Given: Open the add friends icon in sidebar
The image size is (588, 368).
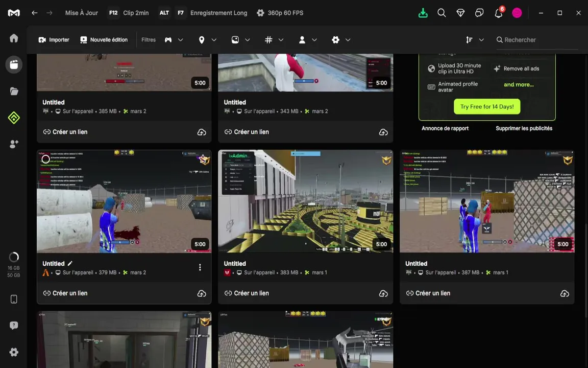Looking at the screenshot, I should click(14, 144).
